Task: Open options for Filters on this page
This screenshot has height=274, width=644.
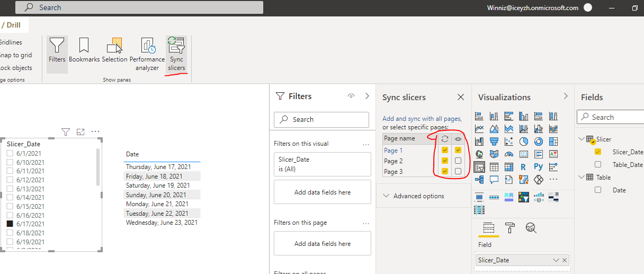Action: [366, 223]
